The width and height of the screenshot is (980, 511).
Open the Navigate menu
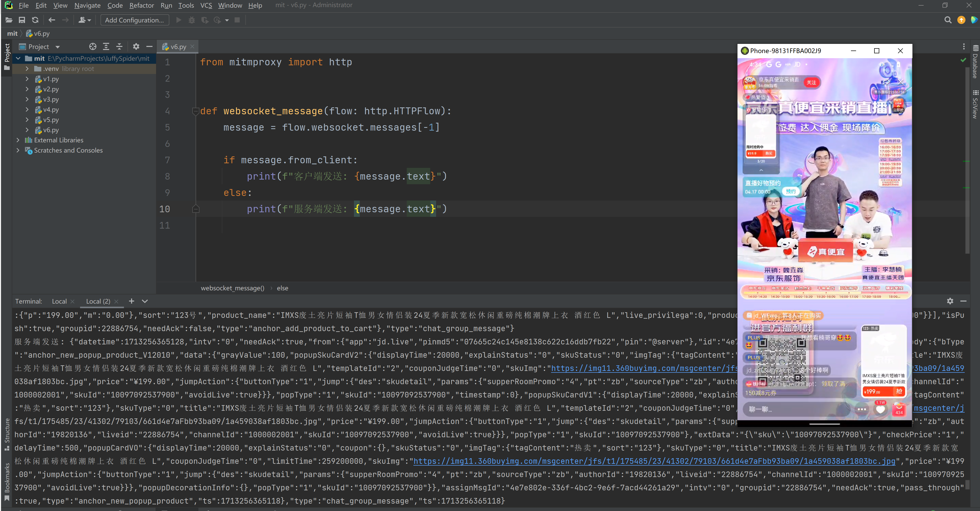point(87,5)
